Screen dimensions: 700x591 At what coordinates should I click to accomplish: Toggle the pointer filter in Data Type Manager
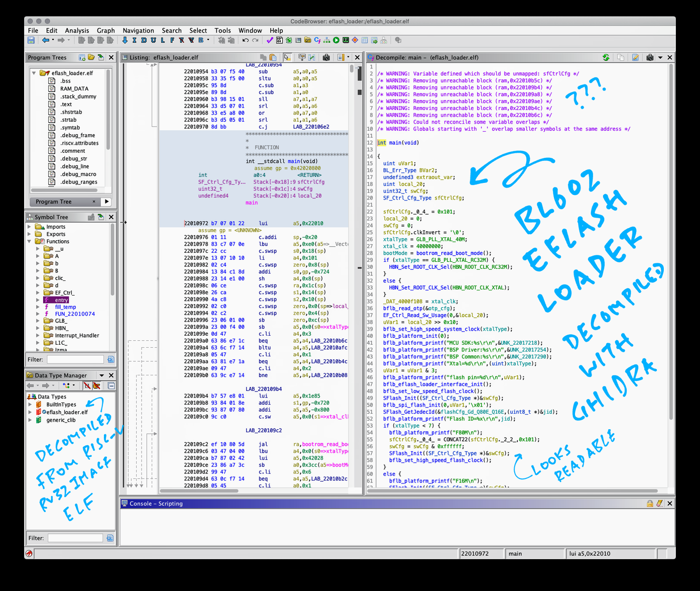(x=96, y=386)
